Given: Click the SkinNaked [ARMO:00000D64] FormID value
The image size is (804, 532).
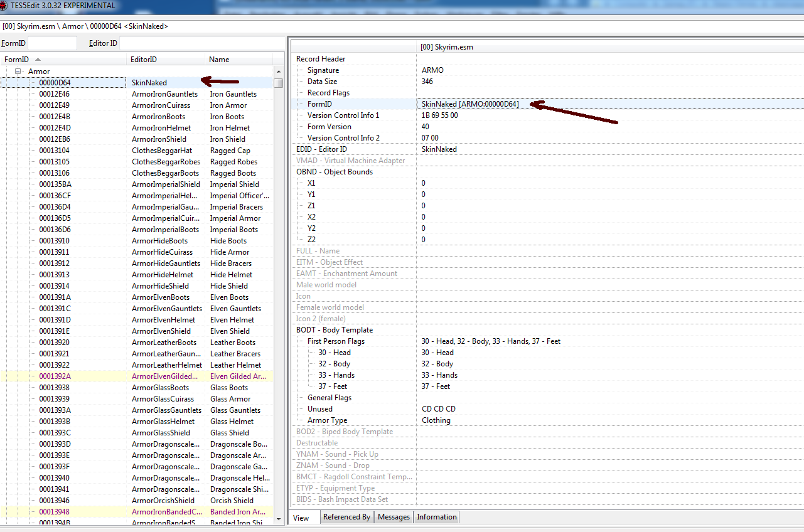Looking at the screenshot, I should pos(470,104).
